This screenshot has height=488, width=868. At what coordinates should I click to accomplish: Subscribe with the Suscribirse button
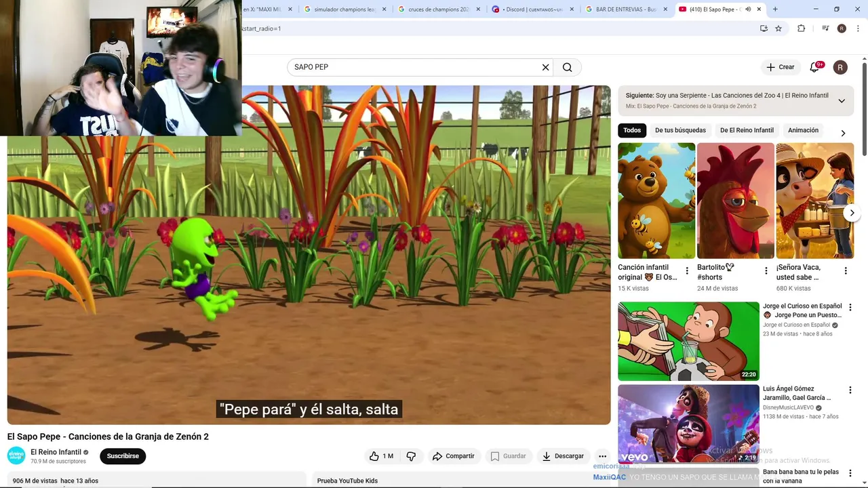123,456
